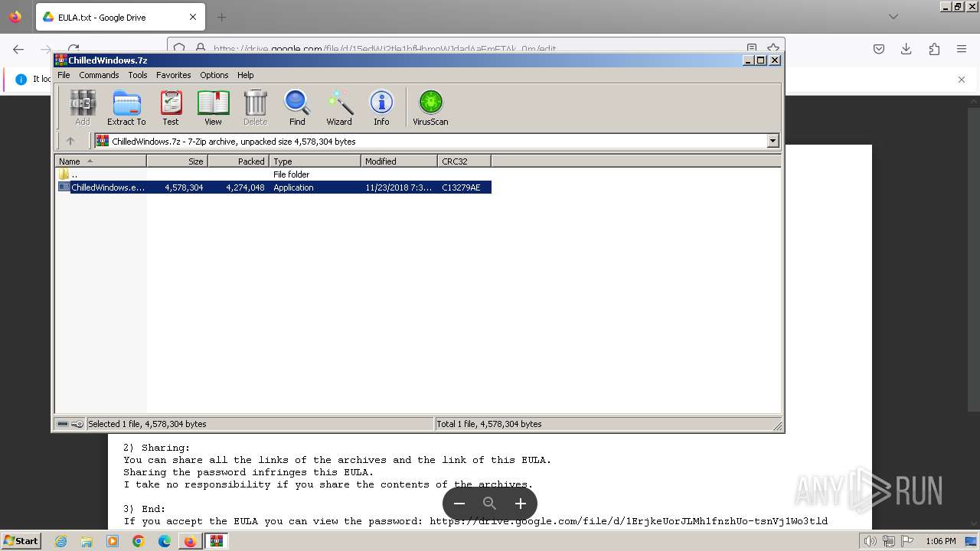
Task: Sort by the Modified column header
Action: point(399,161)
